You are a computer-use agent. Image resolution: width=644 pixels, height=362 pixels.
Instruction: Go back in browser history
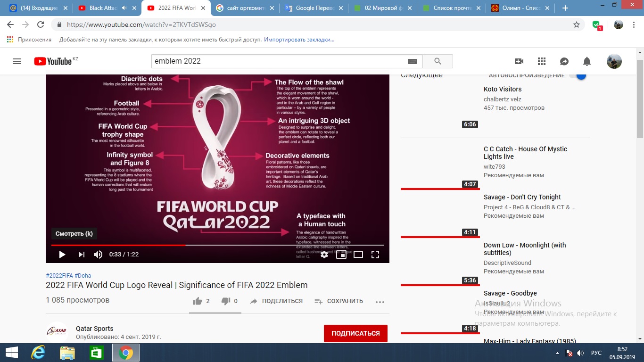[10, 25]
